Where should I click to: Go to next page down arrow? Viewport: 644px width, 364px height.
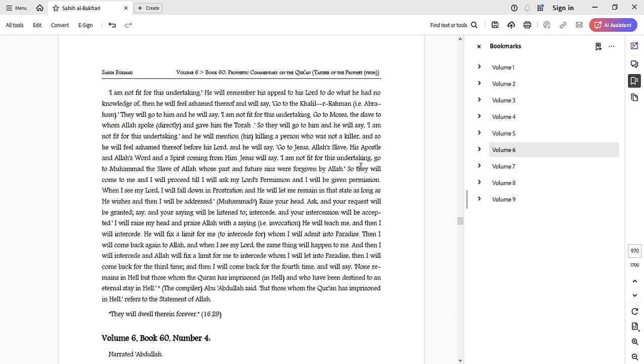(635, 295)
